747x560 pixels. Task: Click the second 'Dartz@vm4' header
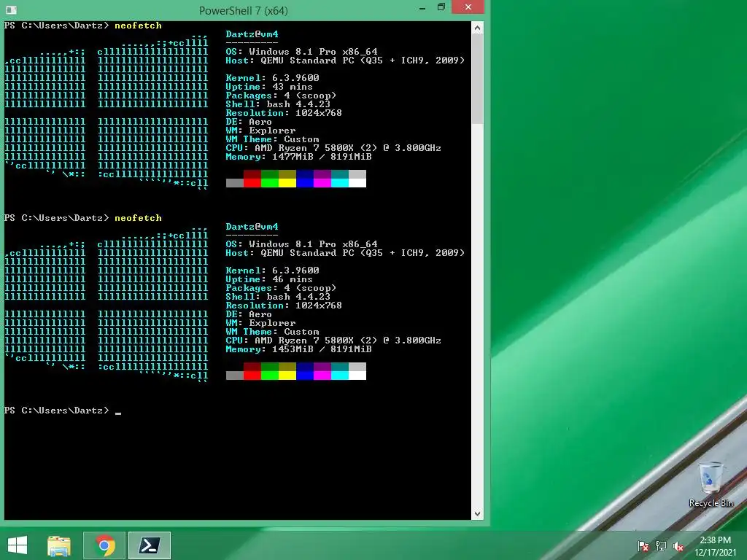[x=252, y=227]
